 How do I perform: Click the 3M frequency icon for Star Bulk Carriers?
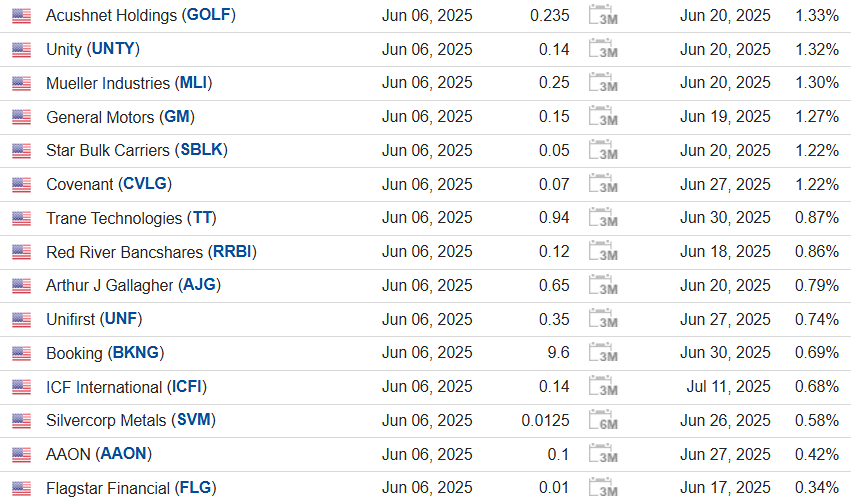coord(603,151)
